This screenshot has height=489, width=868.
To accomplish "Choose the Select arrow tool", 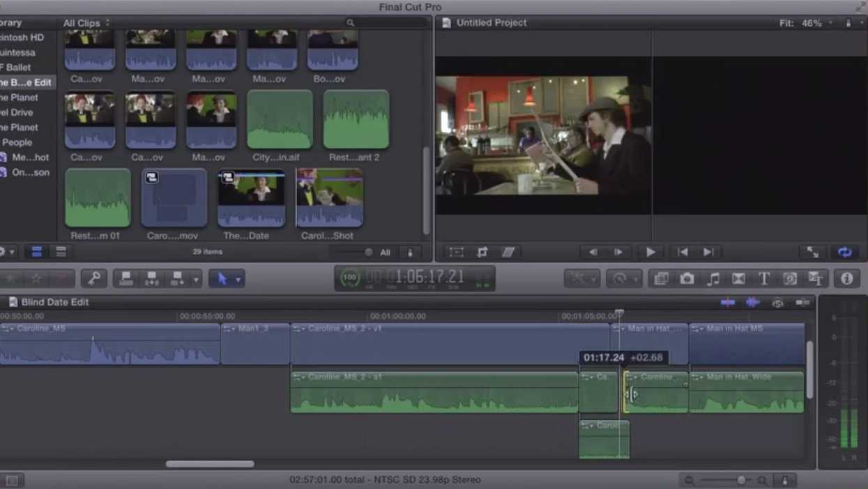I will (222, 279).
